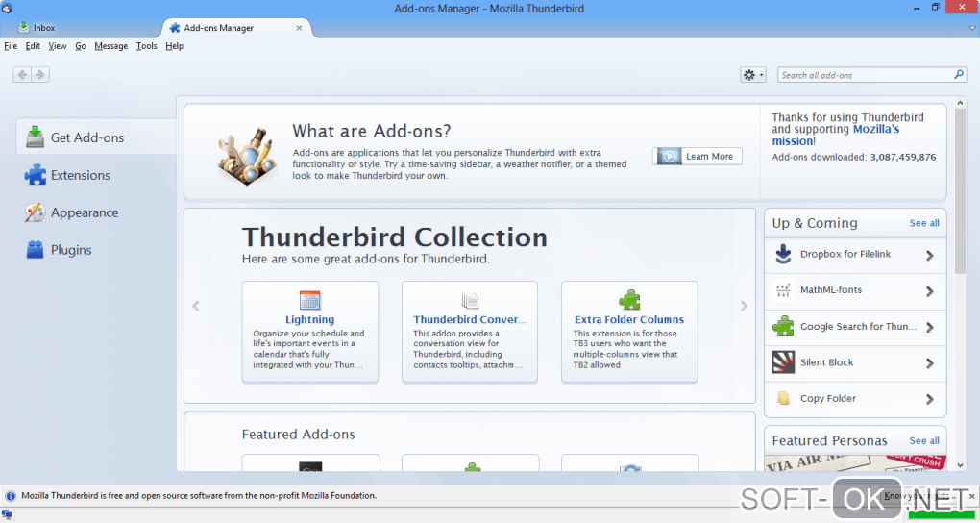This screenshot has height=523, width=980.
Task: Select Appearance category label
Action: click(85, 212)
